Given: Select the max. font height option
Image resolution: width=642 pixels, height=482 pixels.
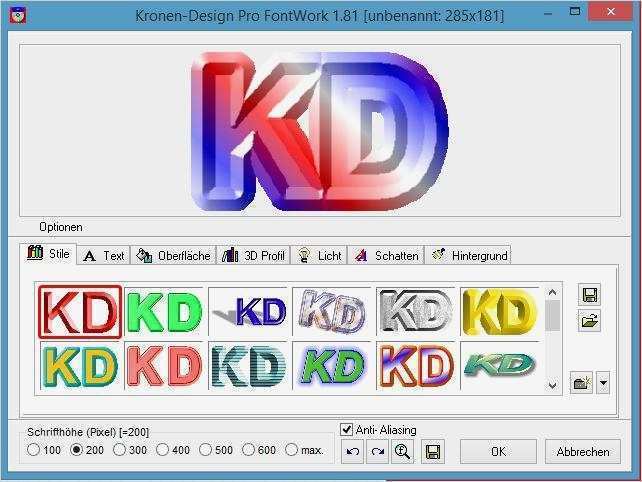Looking at the screenshot, I should pyautogui.click(x=291, y=450).
